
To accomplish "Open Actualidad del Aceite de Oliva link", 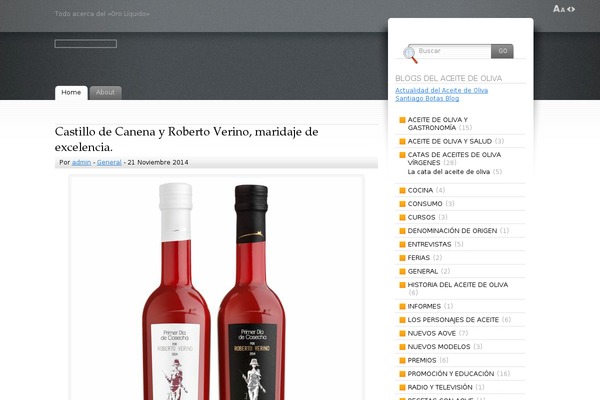I will click(x=442, y=90).
